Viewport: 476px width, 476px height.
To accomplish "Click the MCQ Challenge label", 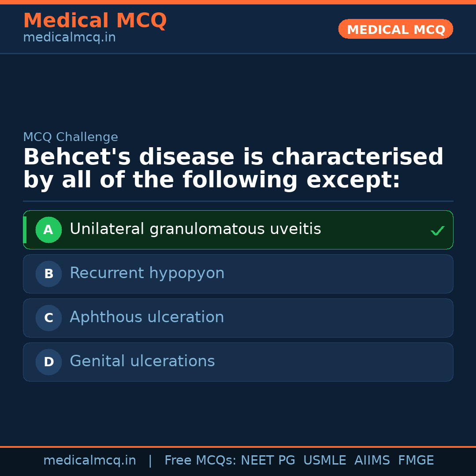I will (71, 137).
